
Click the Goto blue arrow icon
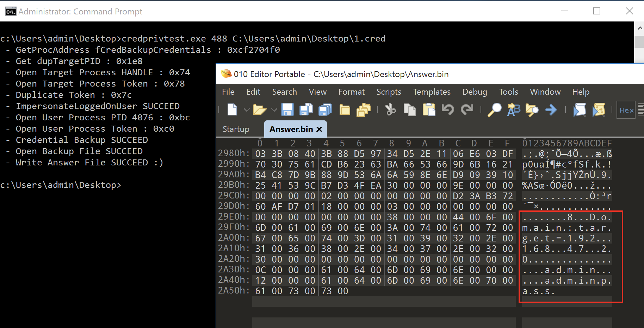point(551,110)
